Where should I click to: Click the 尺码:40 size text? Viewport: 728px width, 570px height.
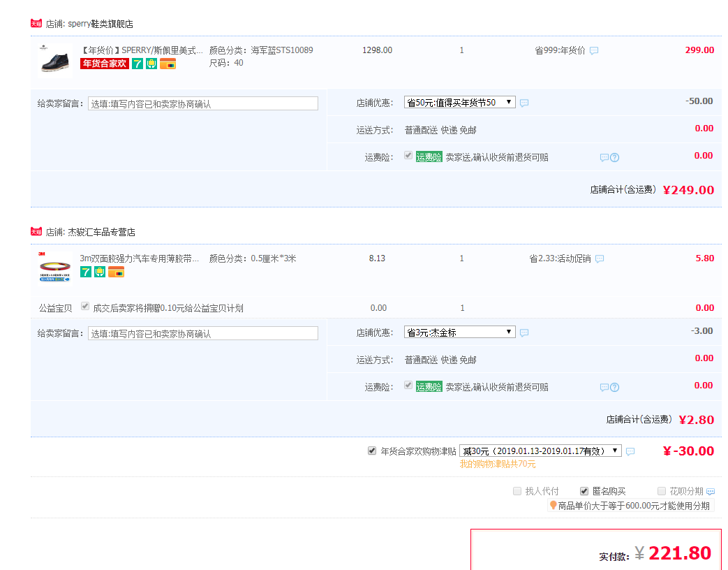[226, 63]
